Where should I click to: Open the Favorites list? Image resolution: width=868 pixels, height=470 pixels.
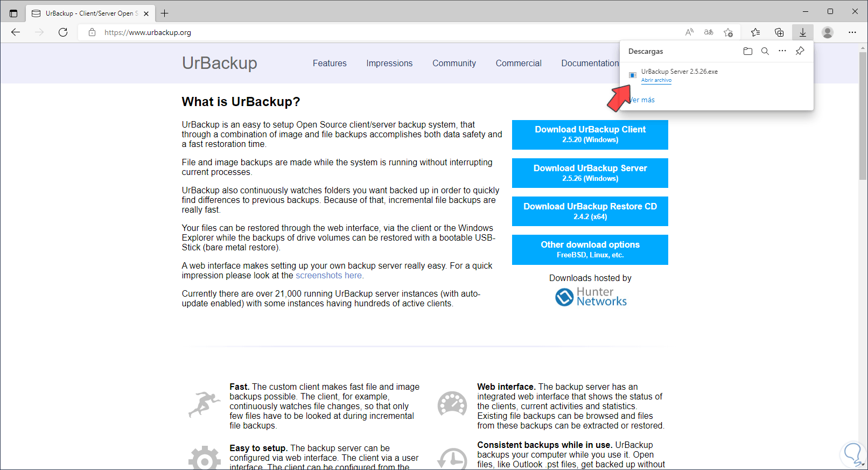point(755,32)
